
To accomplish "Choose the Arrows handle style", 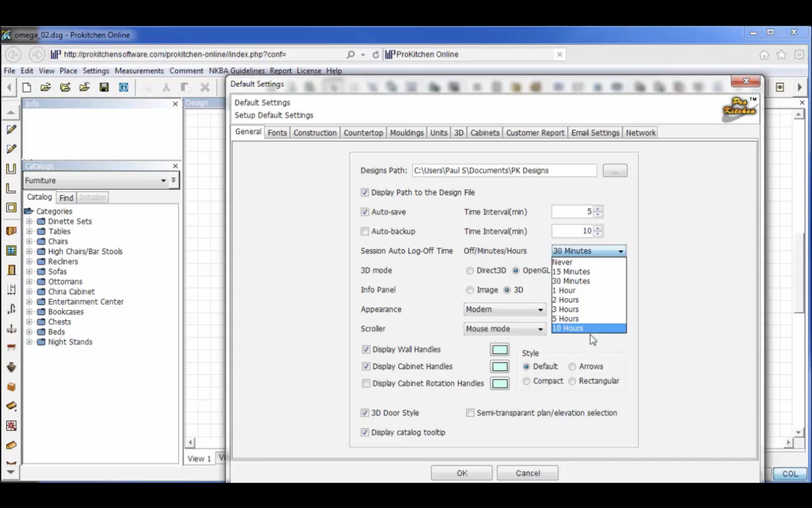I will pyautogui.click(x=572, y=367).
